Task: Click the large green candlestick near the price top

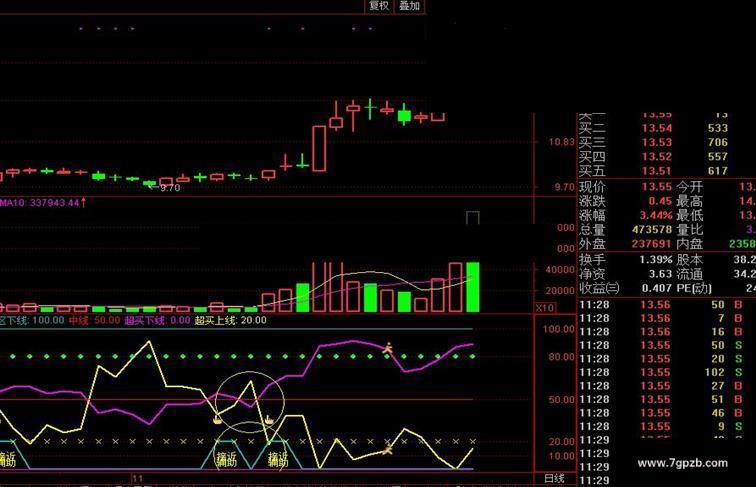Action: pos(404,115)
